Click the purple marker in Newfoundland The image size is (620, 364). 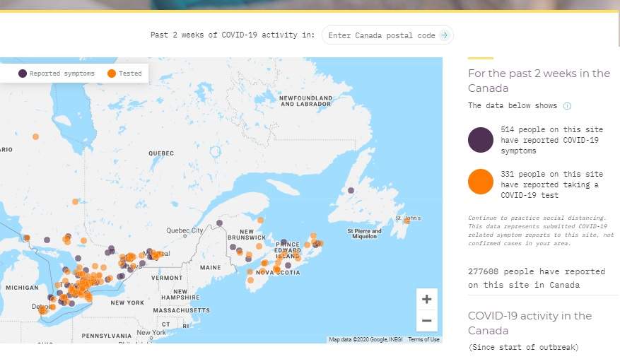pos(351,191)
